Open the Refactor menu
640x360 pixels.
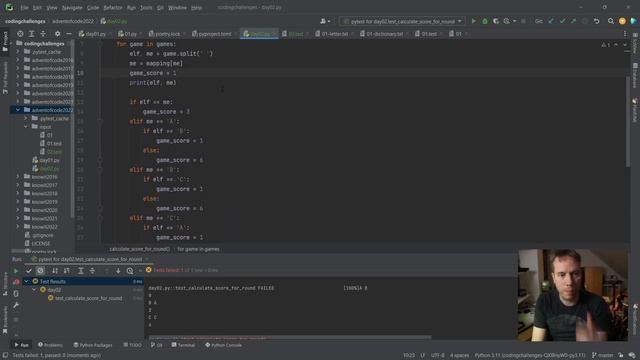point(113,7)
